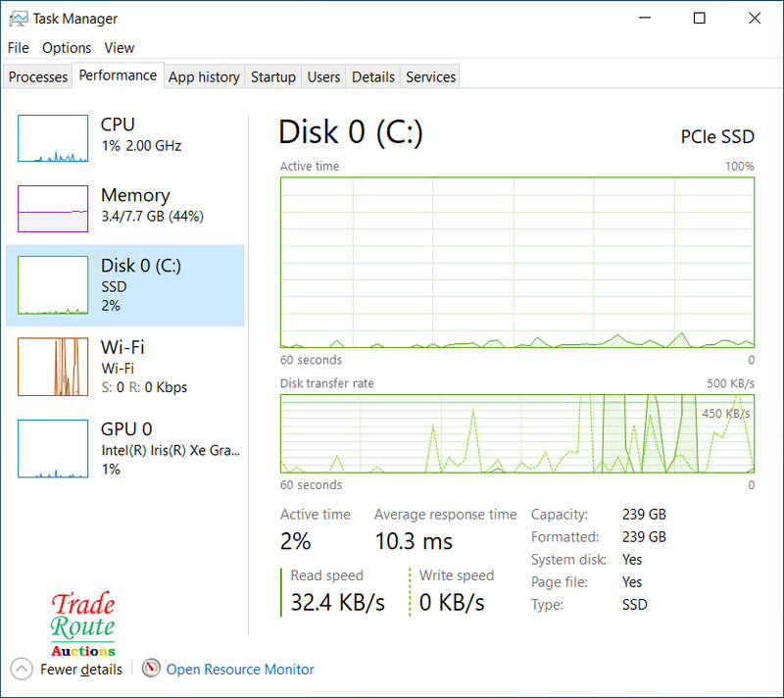This screenshot has width=784, height=698.
Task: Click the Fewer details chevron icon
Action: point(22,669)
